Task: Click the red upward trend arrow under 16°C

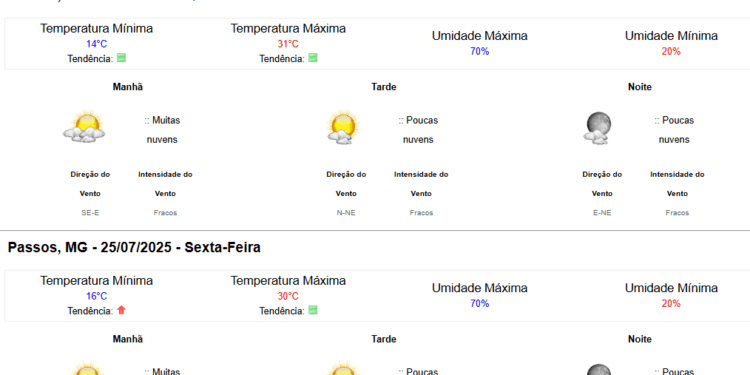Action: pyautogui.click(x=121, y=310)
